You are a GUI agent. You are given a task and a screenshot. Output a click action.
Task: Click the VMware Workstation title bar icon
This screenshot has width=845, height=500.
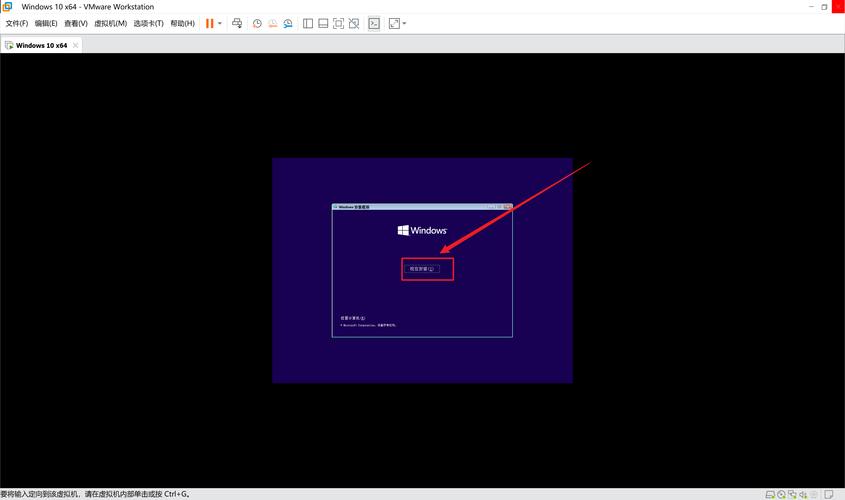click(8, 6)
